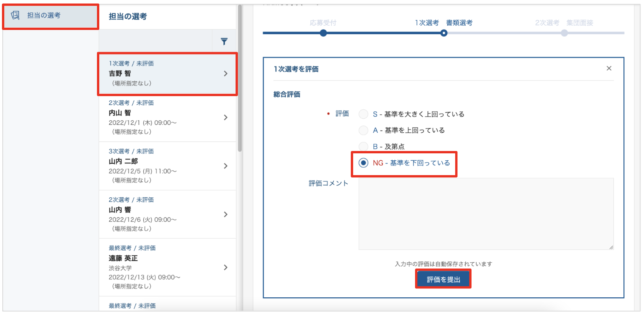Screen dimensions: 644x316
Task: Click the 担当の選考 sidebar icon
Action: pyautogui.click(x=15, y=15)
